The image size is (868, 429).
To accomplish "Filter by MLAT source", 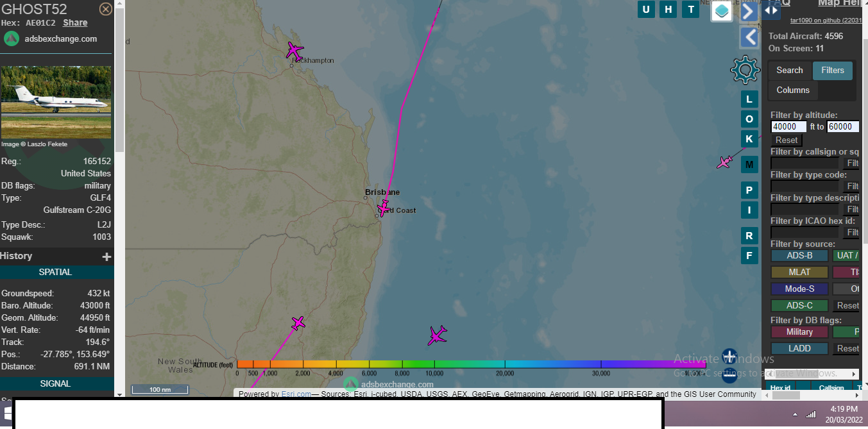I will [x=799, y=273].
